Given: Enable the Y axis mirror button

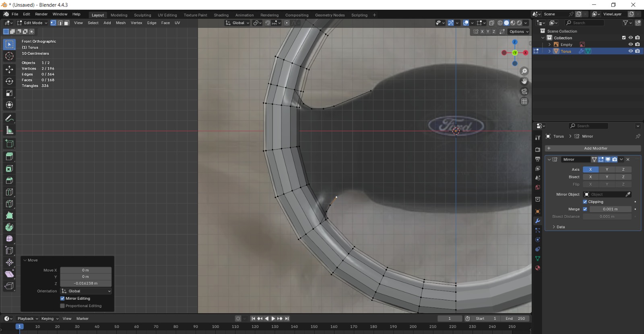Looking at the screenshot, I should [x=607, y=170].
